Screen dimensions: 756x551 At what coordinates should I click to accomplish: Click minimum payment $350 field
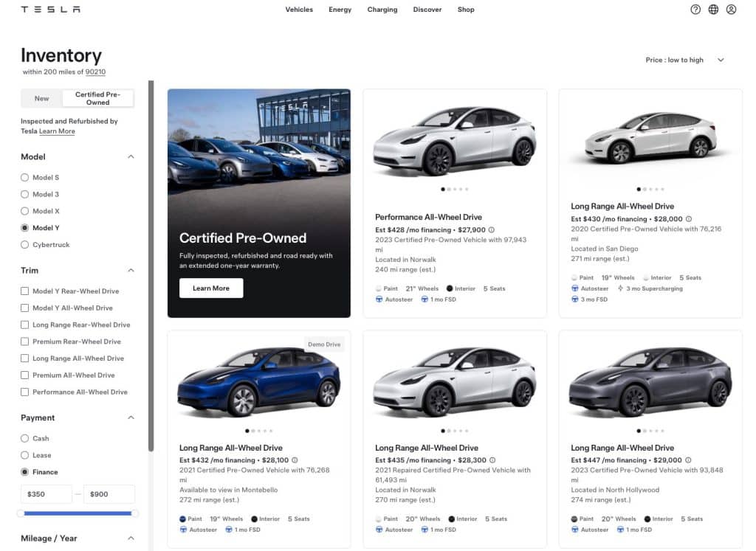coord(47,494)
